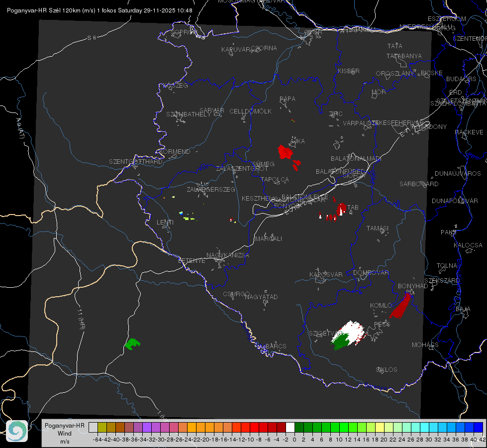Select the ZIRC label
This screenshot has width=487, height=448.
pyautogui.click(x=336, y=114)
